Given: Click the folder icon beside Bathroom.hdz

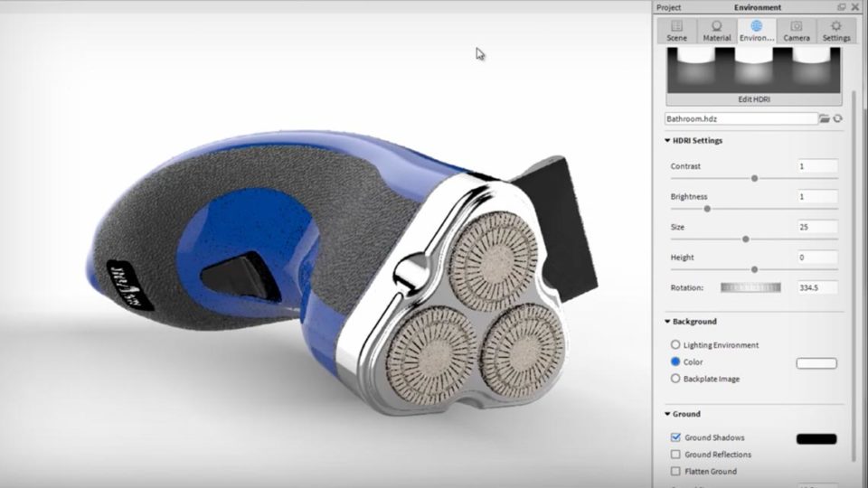Looking at the screenshot, I should click(x=825, y=118).
